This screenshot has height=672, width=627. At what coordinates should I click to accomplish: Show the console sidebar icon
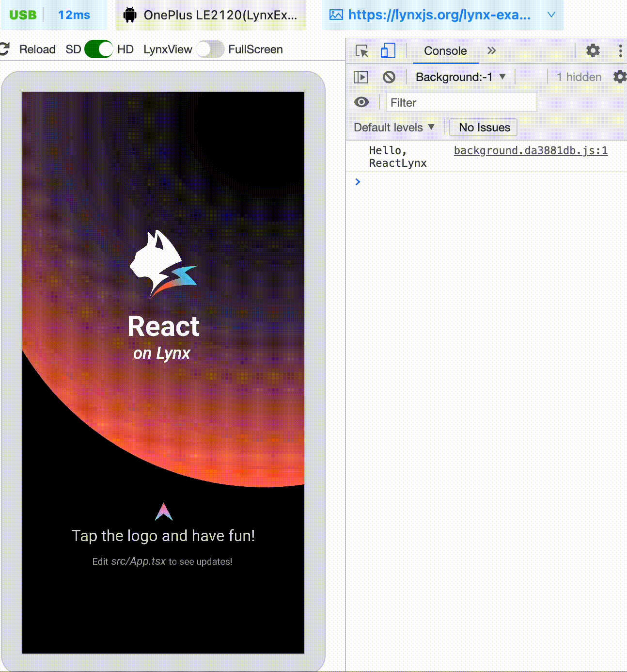pyautogui.click(x=361, y=77)
